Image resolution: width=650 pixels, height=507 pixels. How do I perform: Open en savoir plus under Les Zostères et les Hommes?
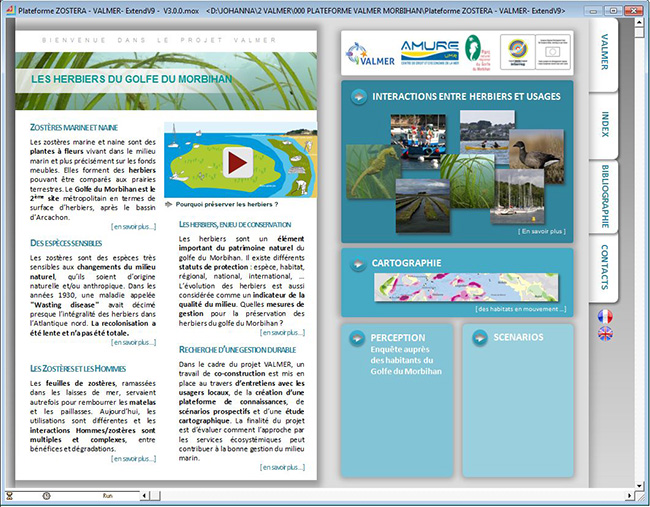(x=133, y=458)
